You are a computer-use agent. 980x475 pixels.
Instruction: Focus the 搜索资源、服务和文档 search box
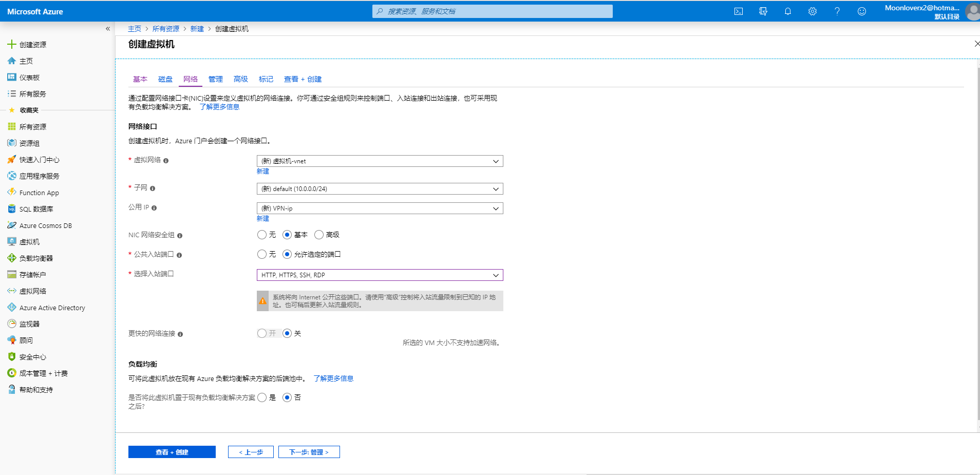tap(493, 11)
